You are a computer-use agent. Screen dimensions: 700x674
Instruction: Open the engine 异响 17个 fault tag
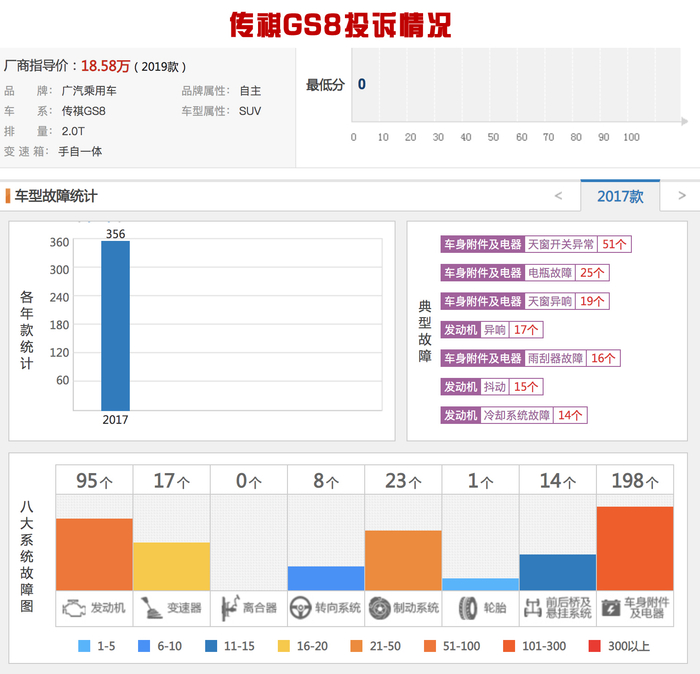point(492,330)
